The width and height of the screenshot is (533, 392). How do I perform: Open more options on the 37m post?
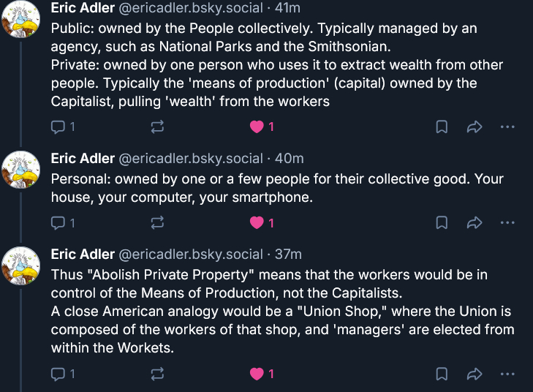[507, 374]
